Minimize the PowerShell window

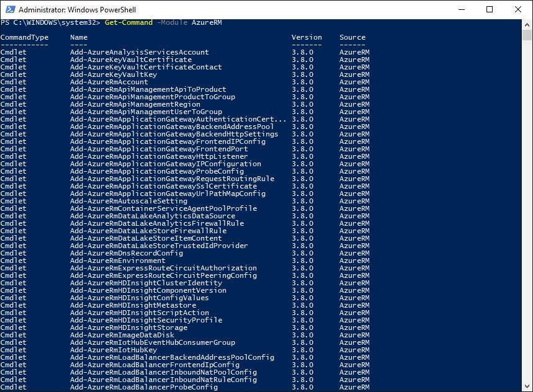coord(461,9)
